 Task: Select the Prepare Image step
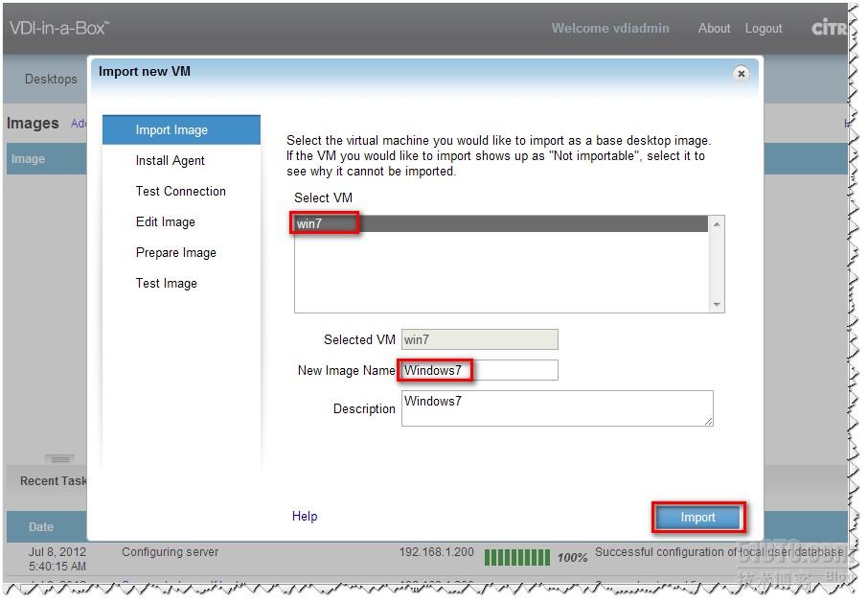pos(176,252)
